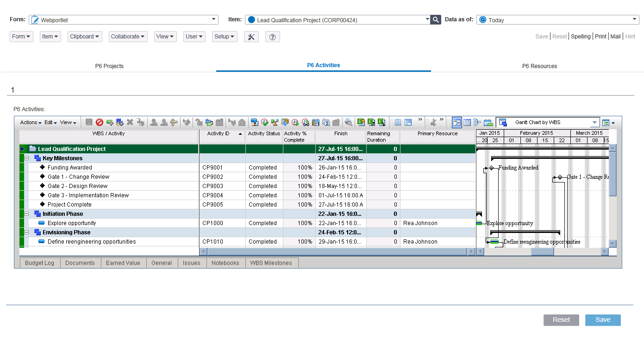
Task: Open the User menu
Action: tap(194, 37)
